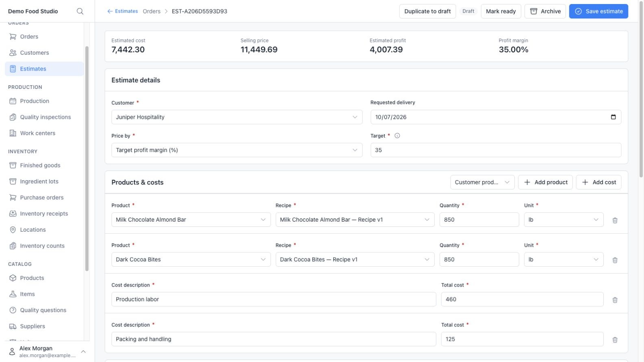Click the Quantity field for Dark Cocoa Bites

(x=479, y=259)
